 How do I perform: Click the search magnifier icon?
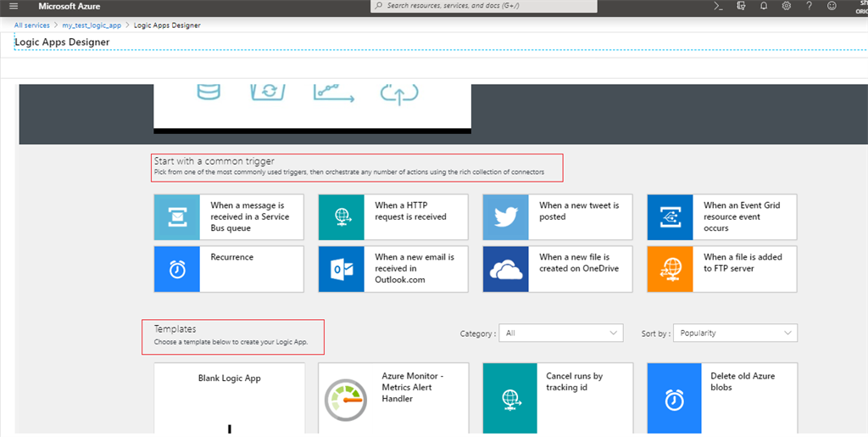pyautogui.click(x=379, y=6)
